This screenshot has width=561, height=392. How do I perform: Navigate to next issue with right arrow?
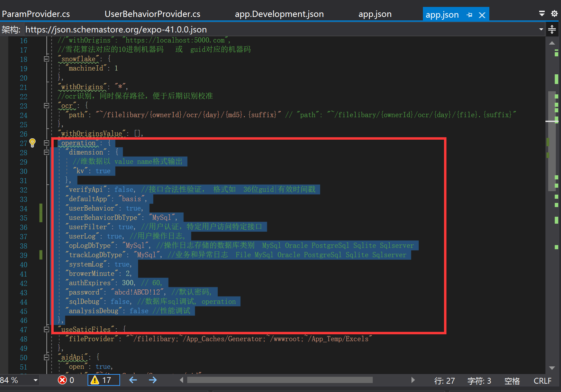[x=153, y=380]
